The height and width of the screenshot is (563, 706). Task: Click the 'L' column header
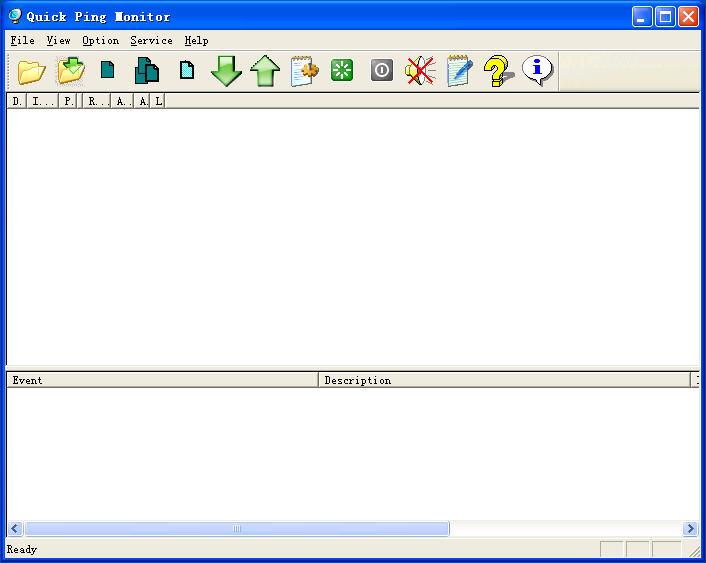[x=158, y=101]
